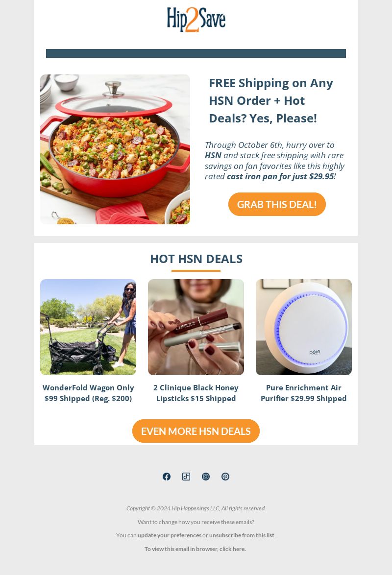Open the cast iron pan $29.95 link
This screenshot has width=392, height=575.
pos(280,176)
